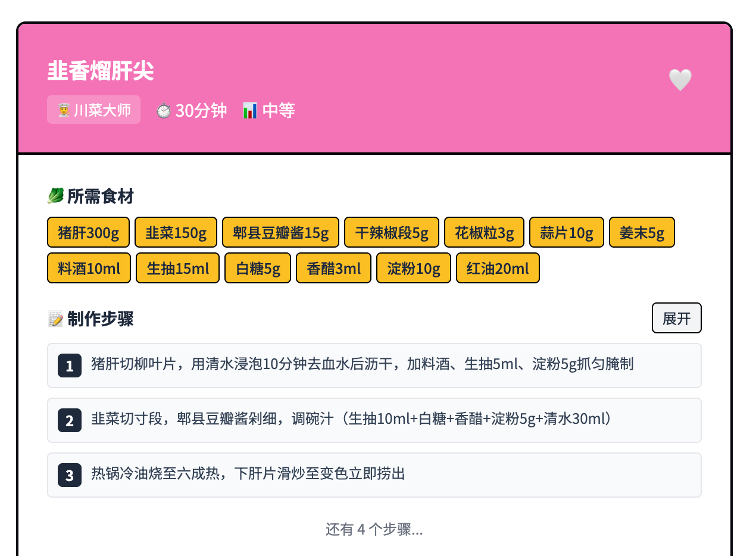Click the step number 1 badge
The image size is (756, 556).
click(x=70, y=366)
